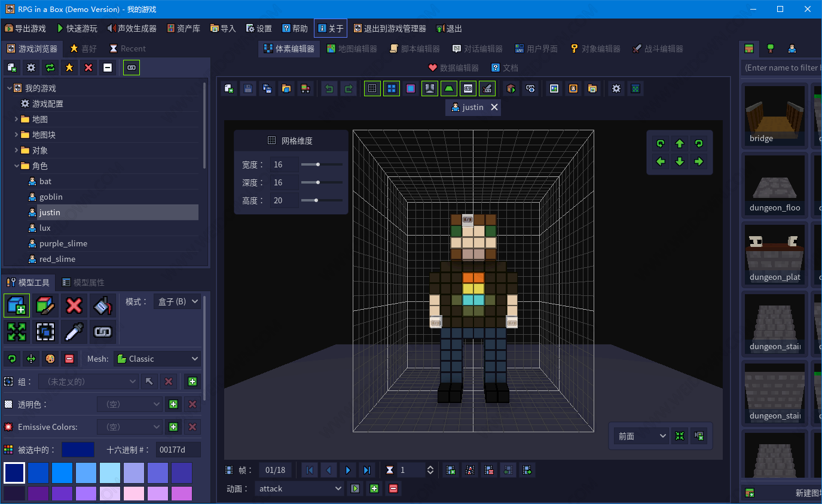Click the screenshot image toolbar icon
This screenshot has height=504, width=822.
pos(554,88)
